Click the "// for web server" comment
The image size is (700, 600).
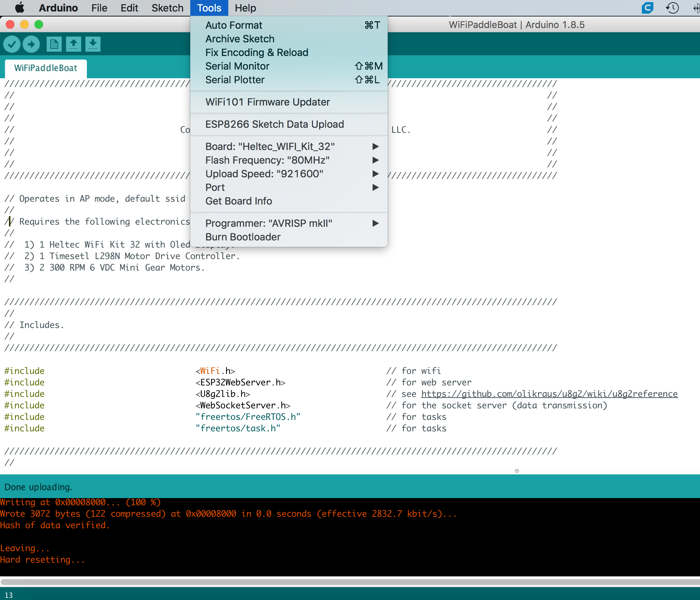(x=429, y=382)
